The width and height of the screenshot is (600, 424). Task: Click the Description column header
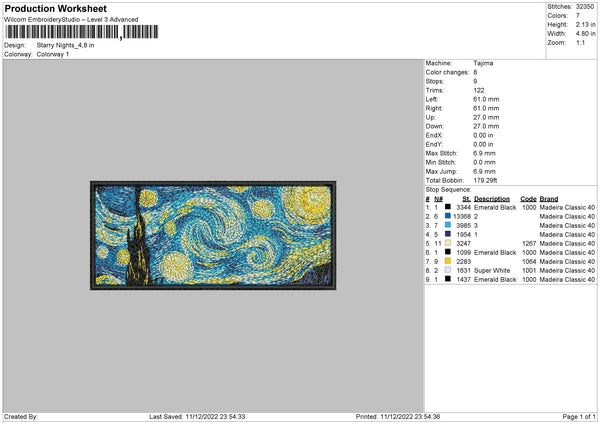tap(492, 199)
